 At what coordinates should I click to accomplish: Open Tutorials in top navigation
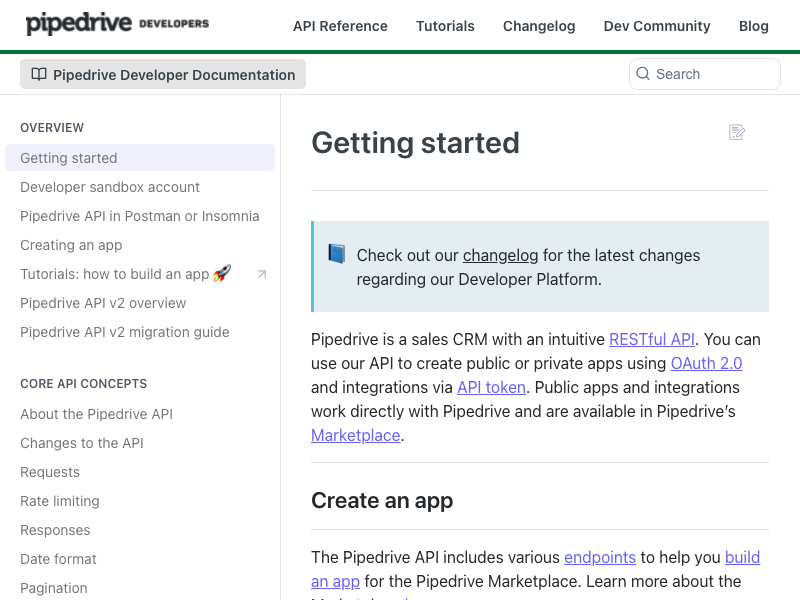click(x=445, y=26)
